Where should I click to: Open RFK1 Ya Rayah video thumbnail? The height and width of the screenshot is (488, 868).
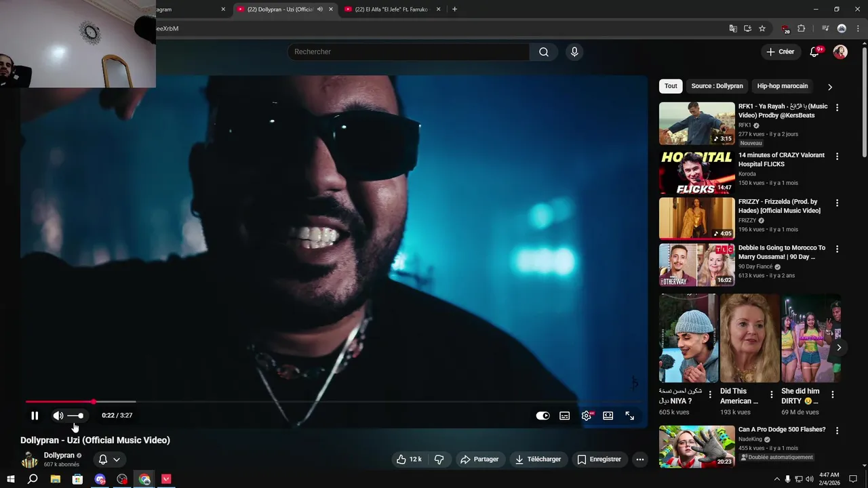pyautogui.click(x=696, y=123)
